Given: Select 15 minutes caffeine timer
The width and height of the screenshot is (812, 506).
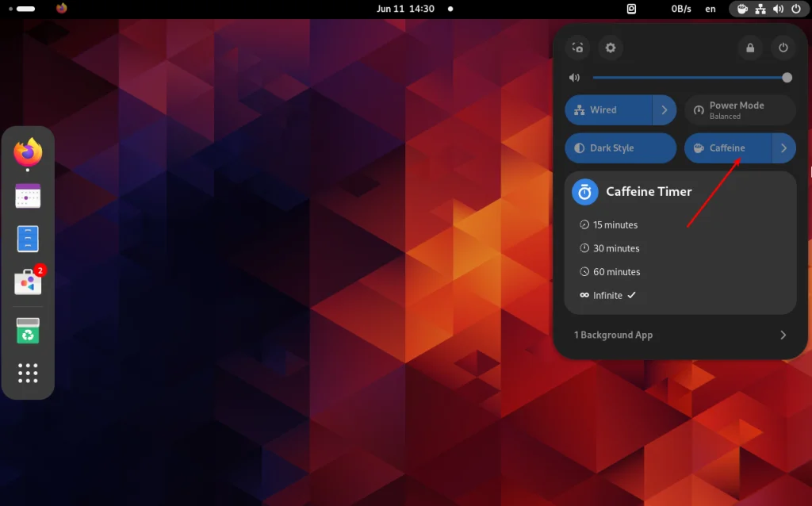Looking at the screenshot, I should click(x=680, y=224).
